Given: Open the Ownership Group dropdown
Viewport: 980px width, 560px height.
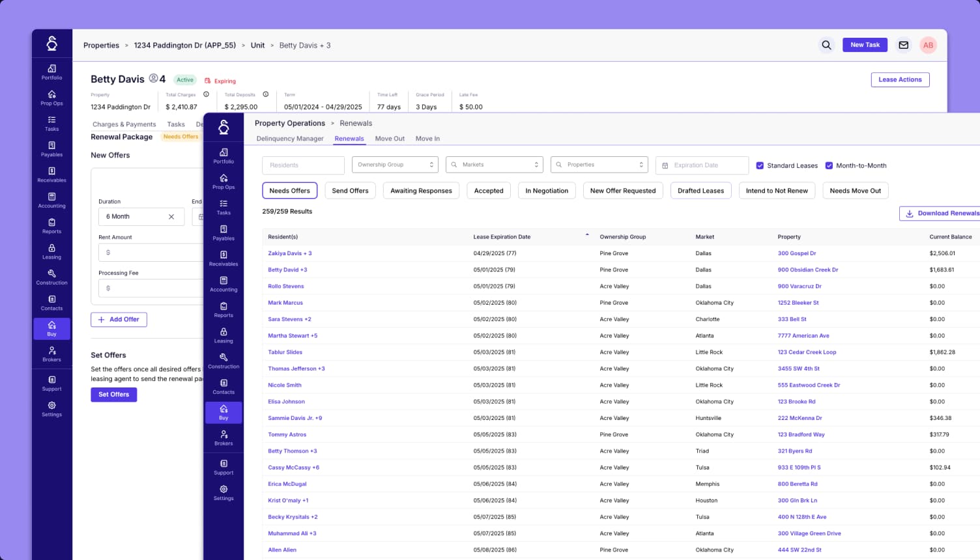Looking at the screenshot, I should tap(395, 164).
